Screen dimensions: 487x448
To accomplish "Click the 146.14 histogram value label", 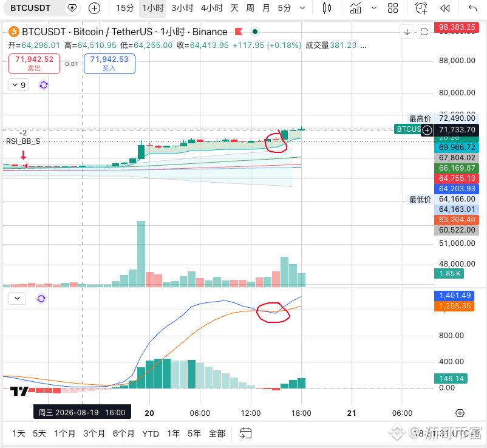I will (x=451, y=379).
